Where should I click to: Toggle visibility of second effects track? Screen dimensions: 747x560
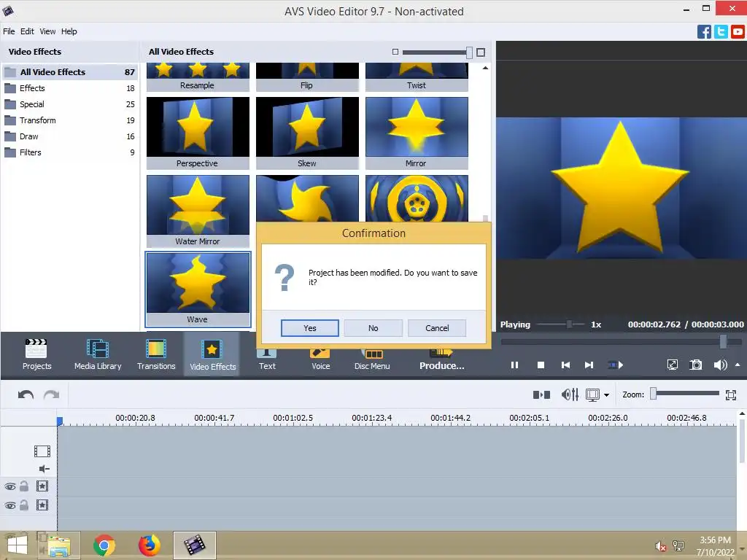(10, 506)
